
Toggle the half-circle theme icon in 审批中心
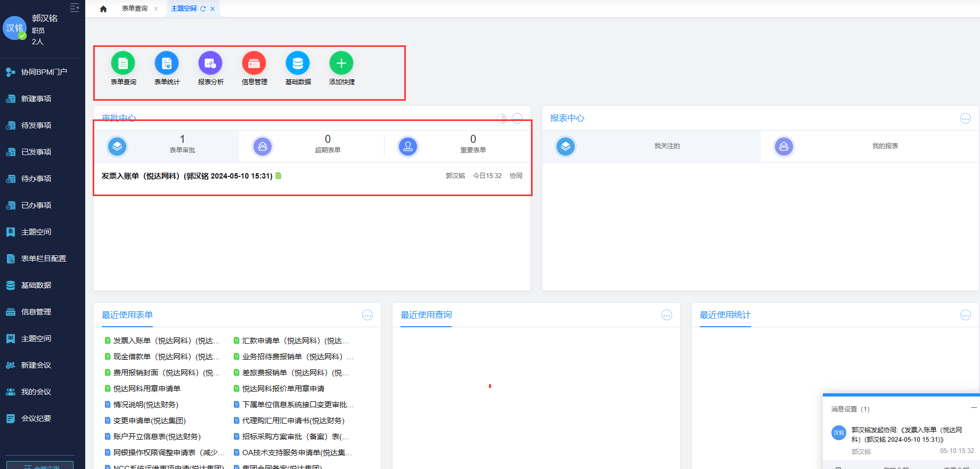coord(501,118)
